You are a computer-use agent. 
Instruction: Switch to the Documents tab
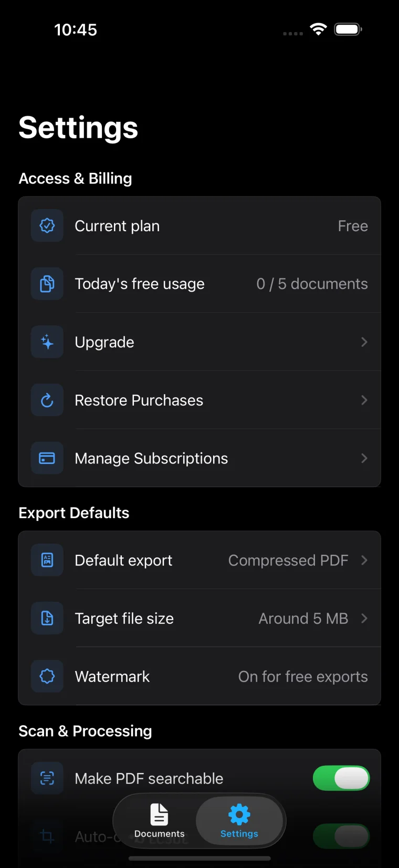pos(160,821)
